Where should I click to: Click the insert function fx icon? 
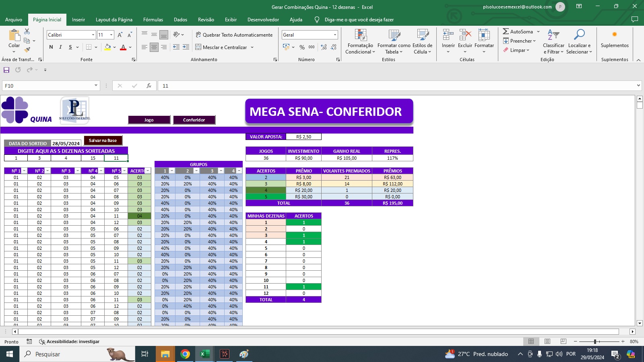(149, 86)
